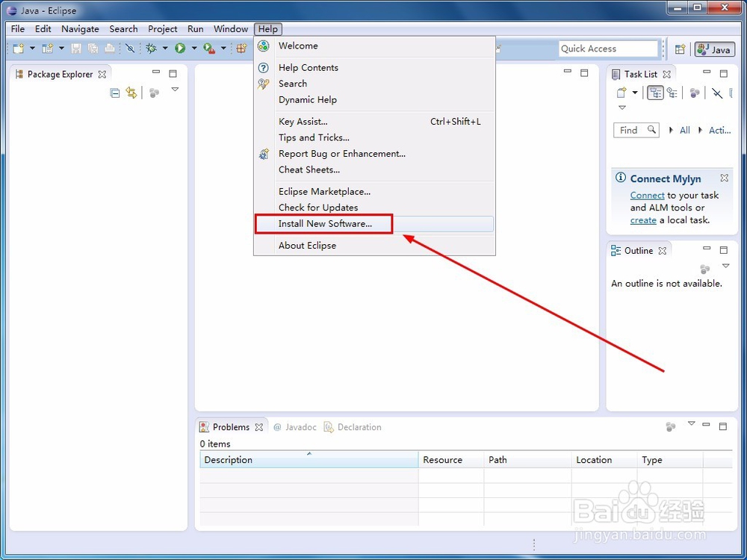Select the Package Explorer tab
This screenshot has height=560, width=747.
61,74
